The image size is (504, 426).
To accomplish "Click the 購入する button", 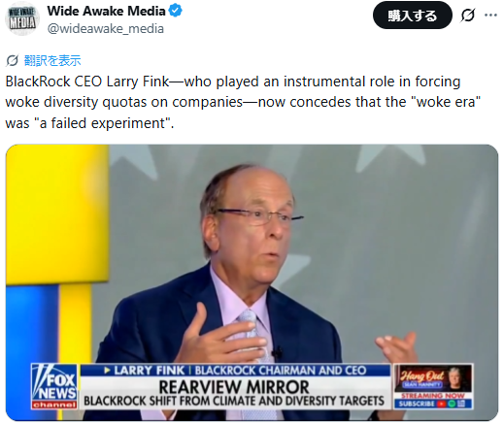I will tap(412, 16).
